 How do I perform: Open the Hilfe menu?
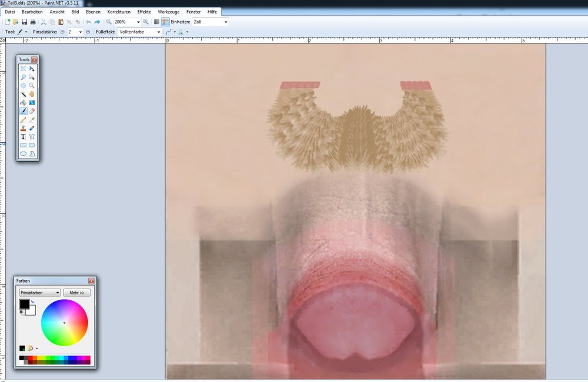tap(212, 12)
